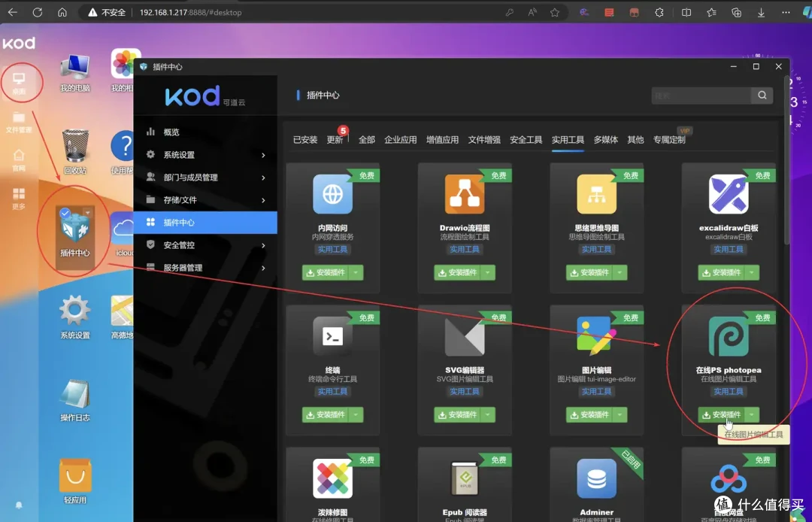Click the browser home button
This screenshot has width=812, height=522.
click(x=62, y=13)
